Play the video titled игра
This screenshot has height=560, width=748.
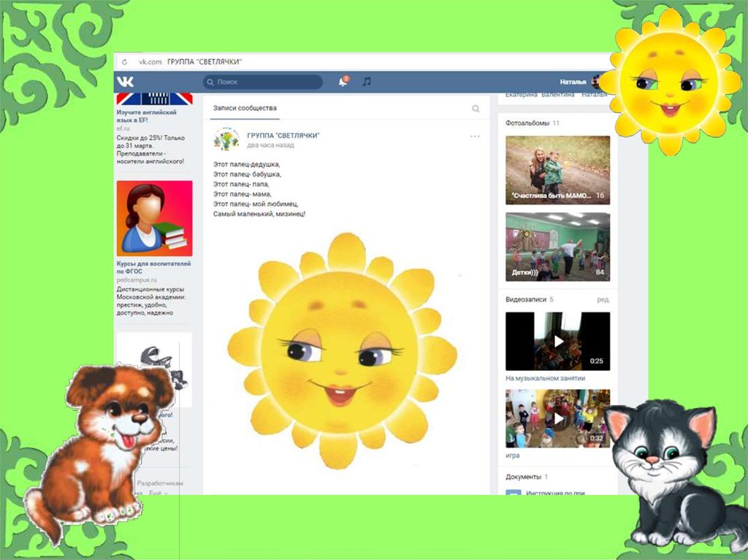557,418
